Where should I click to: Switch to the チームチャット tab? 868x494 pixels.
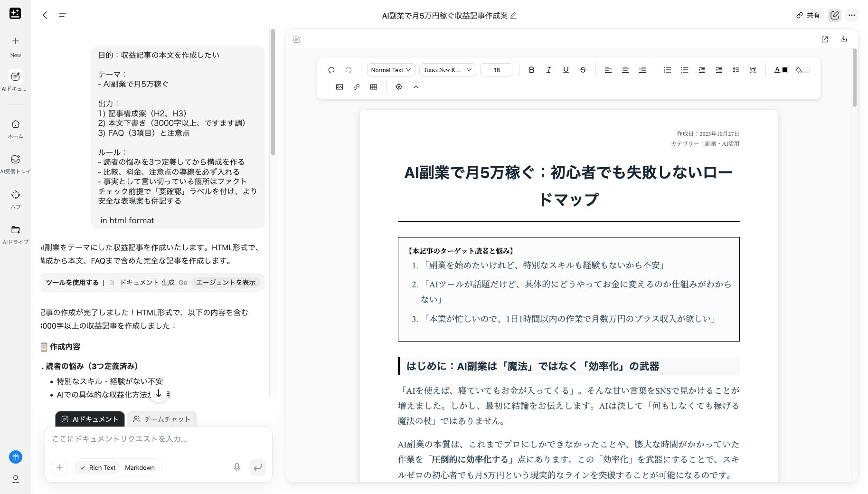162,419
